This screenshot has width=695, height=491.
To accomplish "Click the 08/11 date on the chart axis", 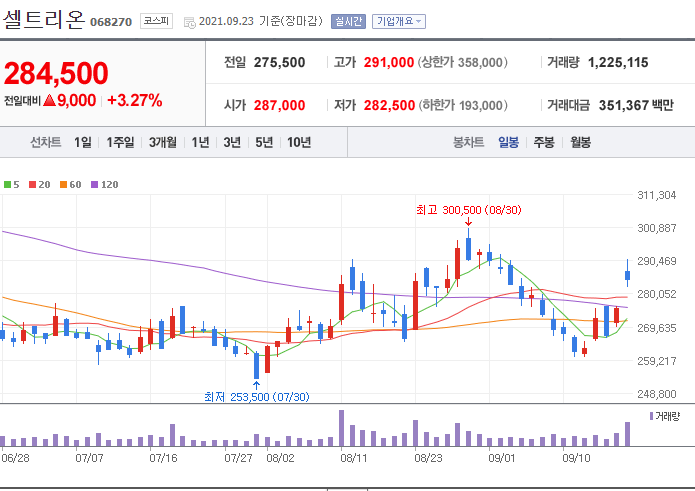I will pyautogui.click(x=354, y=458).
